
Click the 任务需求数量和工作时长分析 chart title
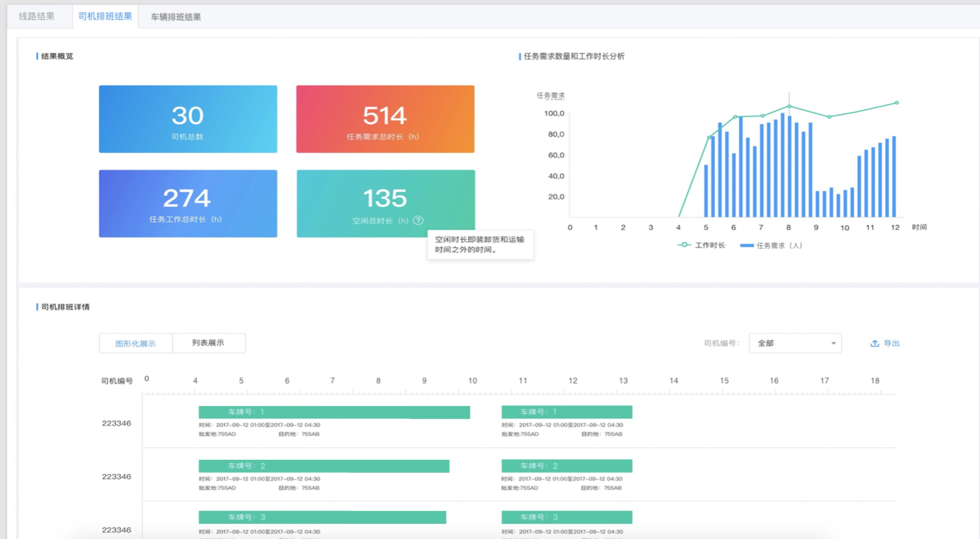pos(574,56)
